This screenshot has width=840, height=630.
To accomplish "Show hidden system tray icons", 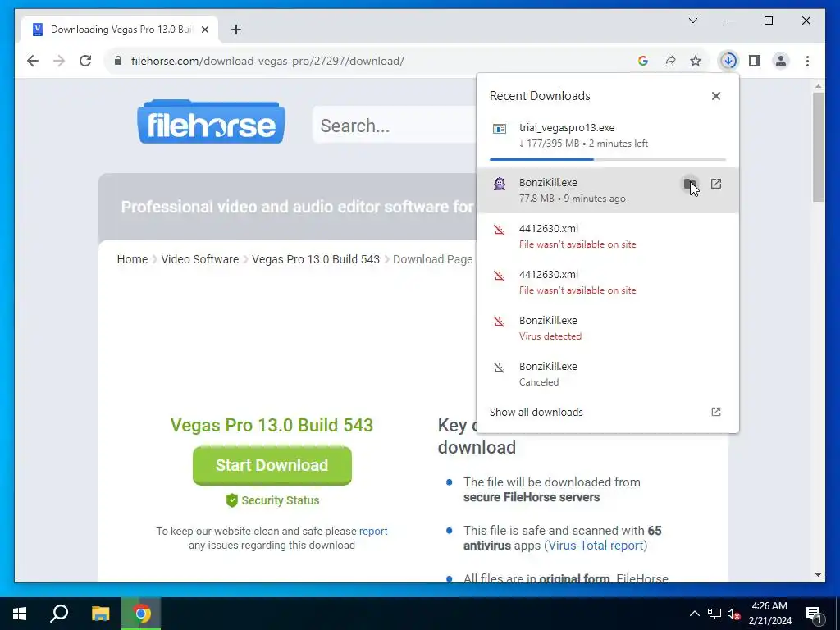I will [694, 614].
